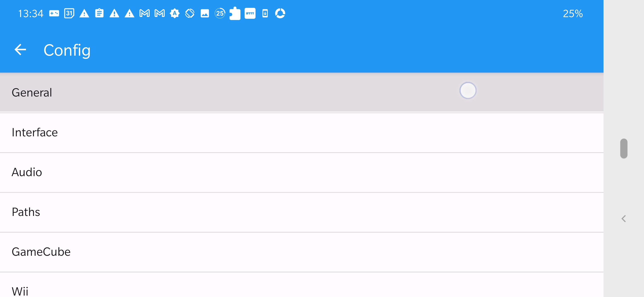This screenshot has height=297, width=644.
Task: Open the General settings category
Action: 32,92
